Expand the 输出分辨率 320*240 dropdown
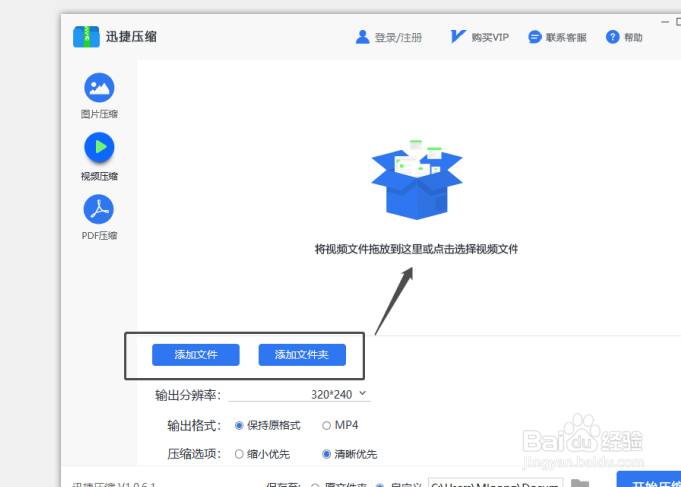The image size is (681, 487). [x=299, y=394]
